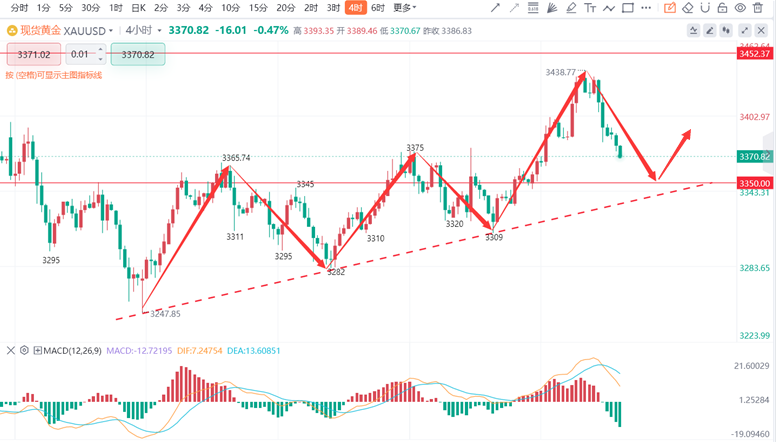This screenshot has width=776, height=442.
Task: Expand chart to fullscreen
Action: (745, 31)
